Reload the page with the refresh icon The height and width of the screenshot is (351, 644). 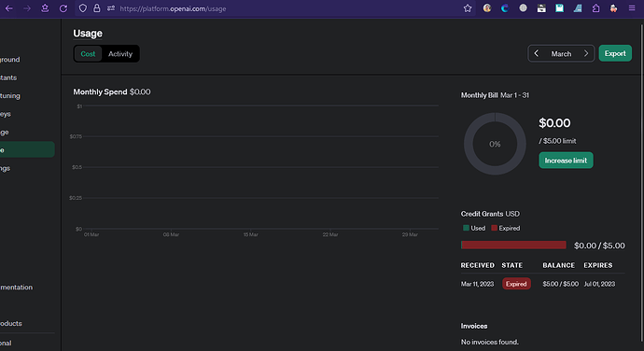coord(63,8)
